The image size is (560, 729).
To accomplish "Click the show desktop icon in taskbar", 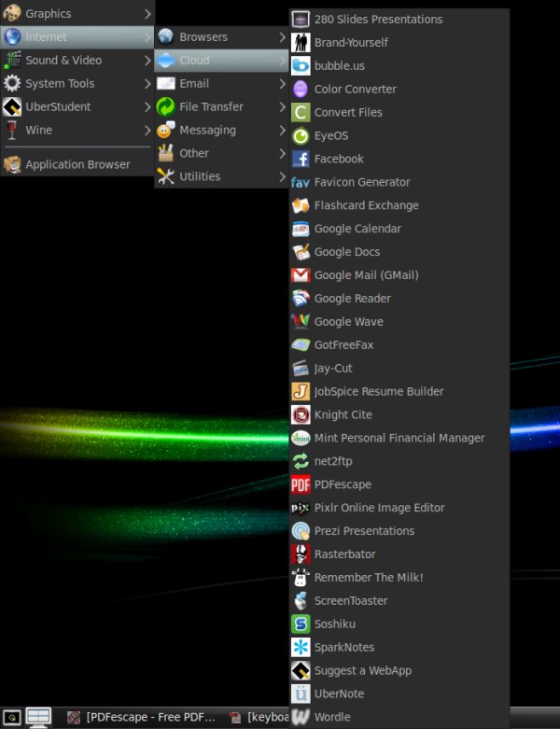I will point(38,717).
